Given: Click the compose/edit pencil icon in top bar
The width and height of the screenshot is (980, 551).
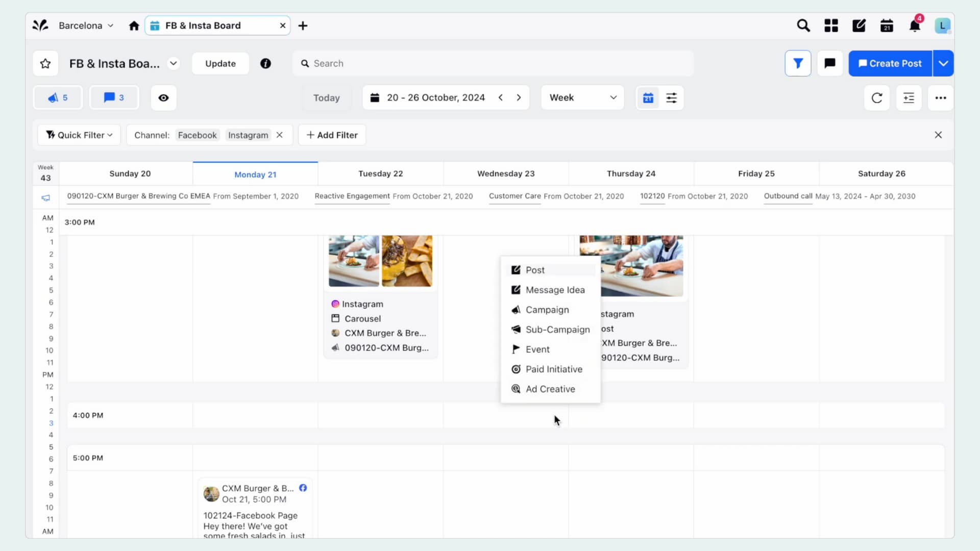Looking at the screenshot, I should tap(859, 25).
